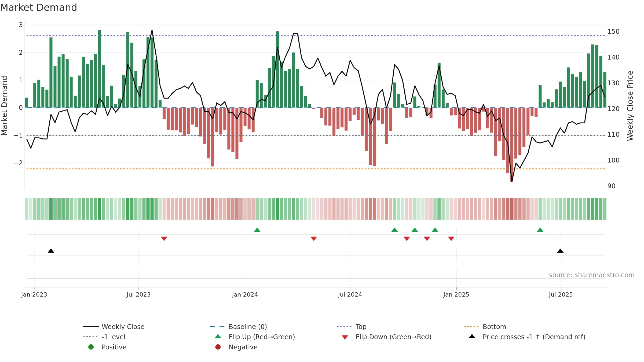Click the Flip Up (Red→Green) legend label

pyautogui.click(x=262, y=337)
